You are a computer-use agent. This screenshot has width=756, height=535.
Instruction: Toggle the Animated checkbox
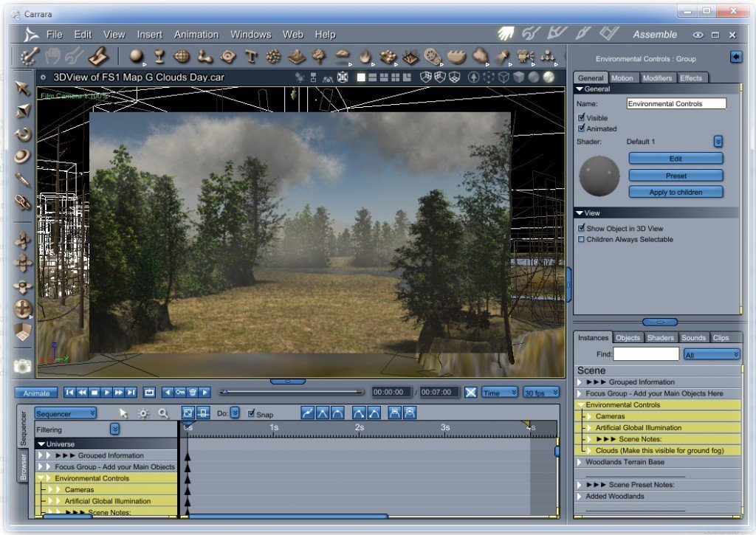581,128
